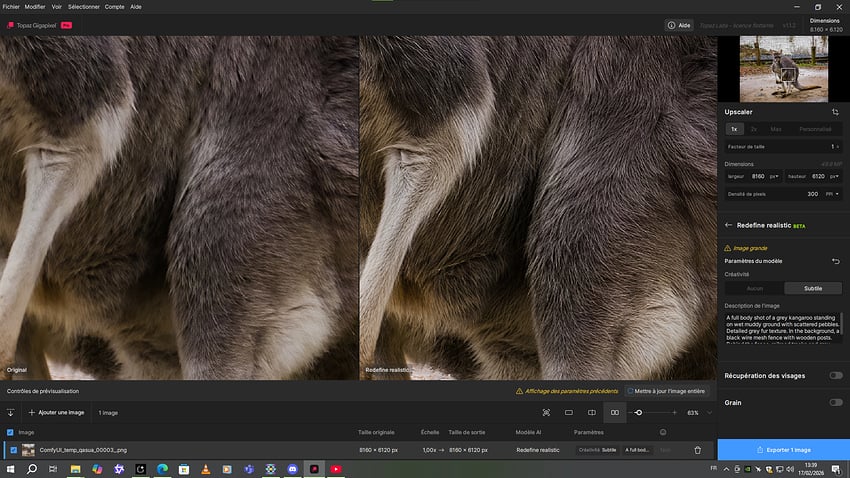
Task: Open the PPI unit dropdown
Action: click(832, 194)
